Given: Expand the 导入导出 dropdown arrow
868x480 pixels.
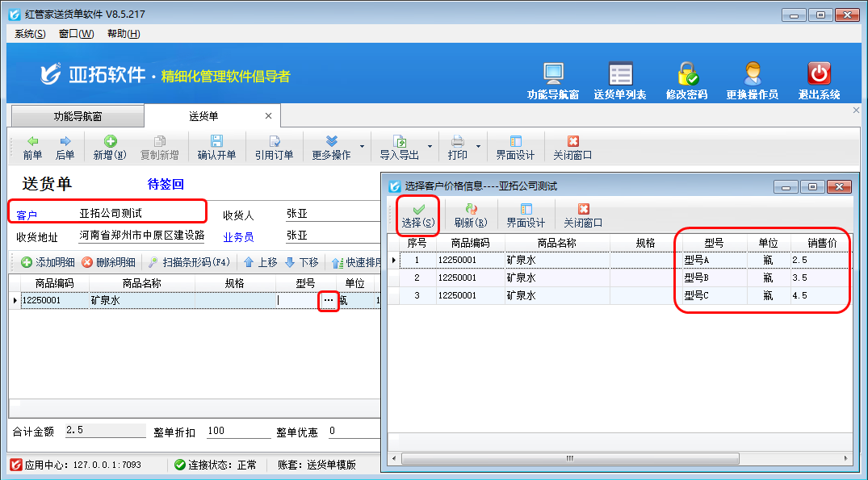Looking at the screenshot, I should tap(430, 147).
